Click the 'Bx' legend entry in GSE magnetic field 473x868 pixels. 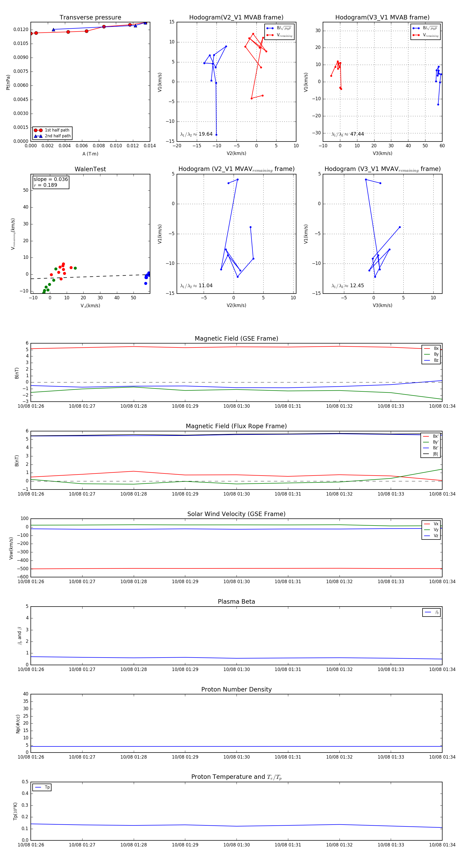point(431,349)
